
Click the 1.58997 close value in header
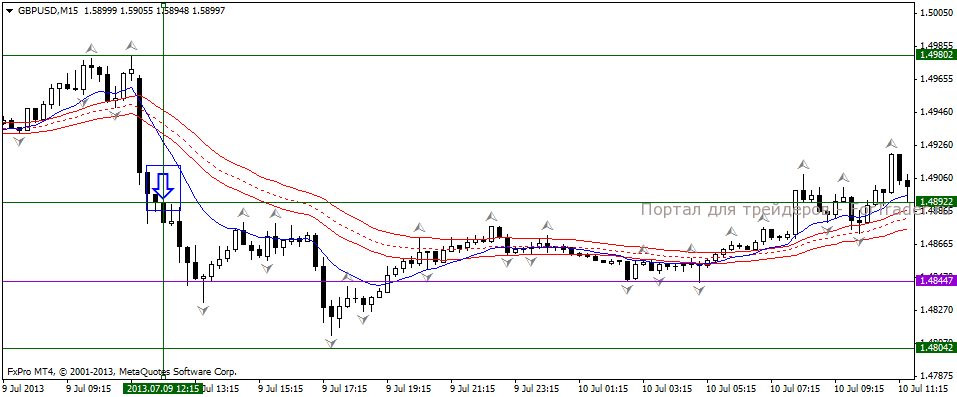click(x=208, y=11)
